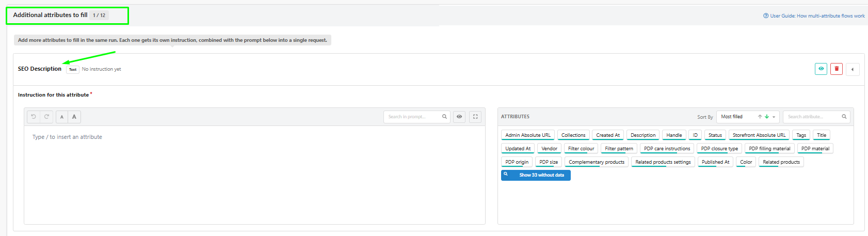Redo the prompt edit
Image resolution: width=868 pixels, height=236 pixels.
tap(46, 117)
